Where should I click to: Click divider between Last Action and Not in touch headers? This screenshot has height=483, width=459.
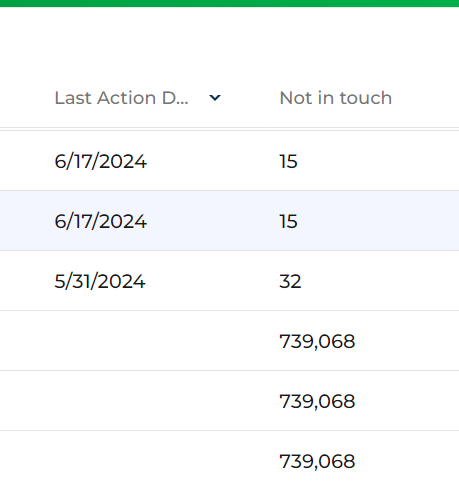267,98
